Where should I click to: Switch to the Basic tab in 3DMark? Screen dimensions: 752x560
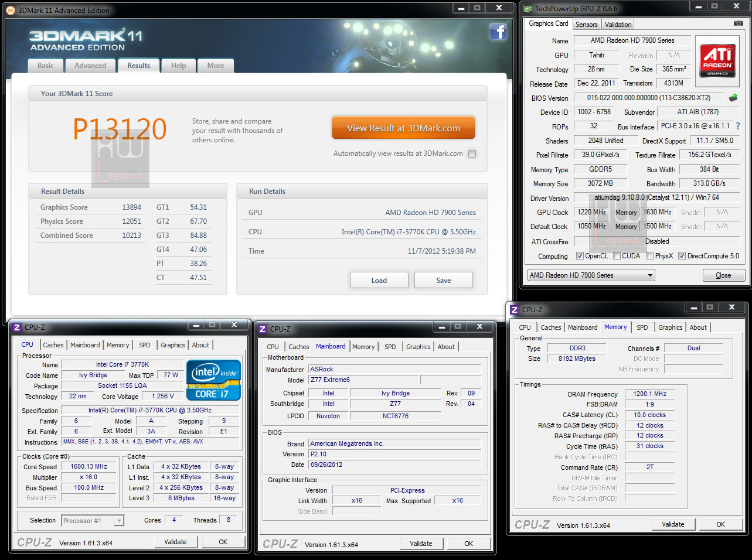tap(46, 66)
